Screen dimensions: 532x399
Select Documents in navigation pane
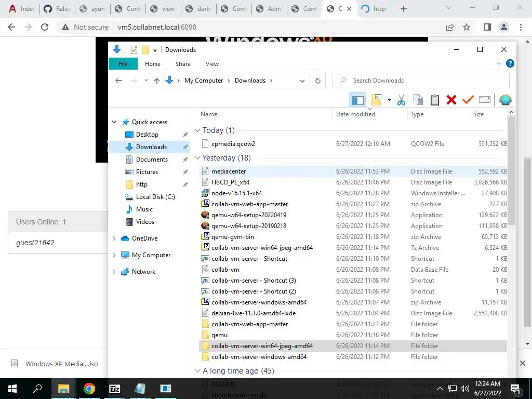[152, 159]
